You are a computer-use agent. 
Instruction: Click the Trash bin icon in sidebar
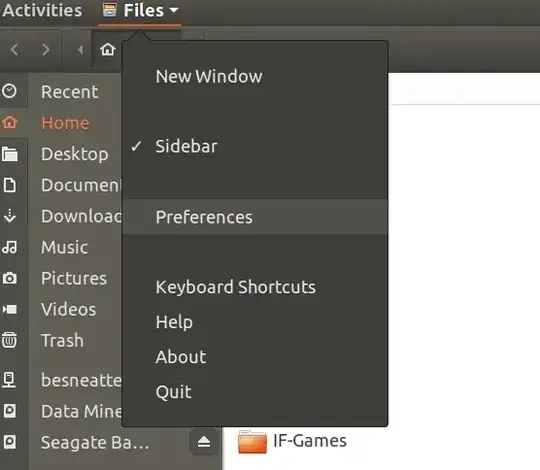(x=9, y=340)
